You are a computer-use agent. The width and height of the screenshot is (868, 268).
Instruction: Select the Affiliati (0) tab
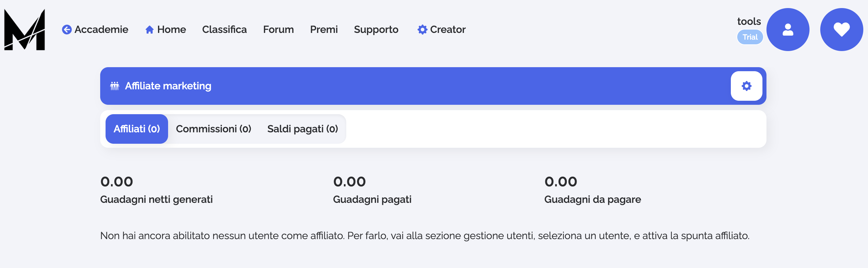(136, 129)
